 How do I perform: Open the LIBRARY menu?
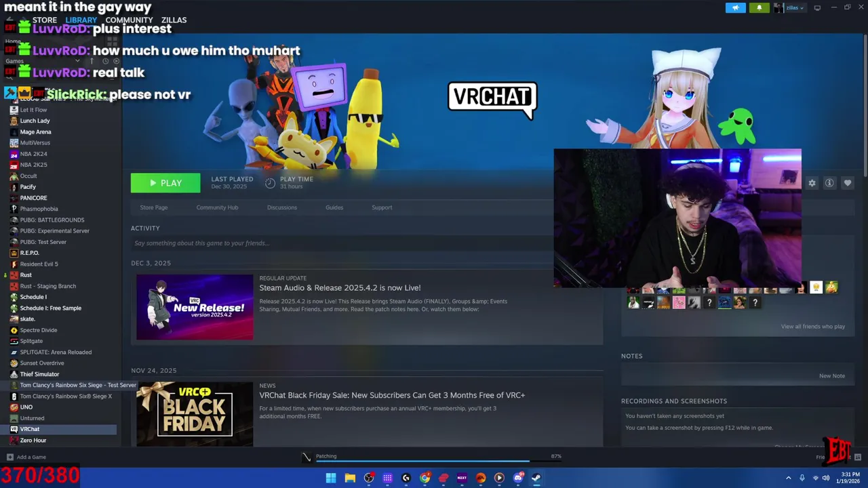click(81, 20)
